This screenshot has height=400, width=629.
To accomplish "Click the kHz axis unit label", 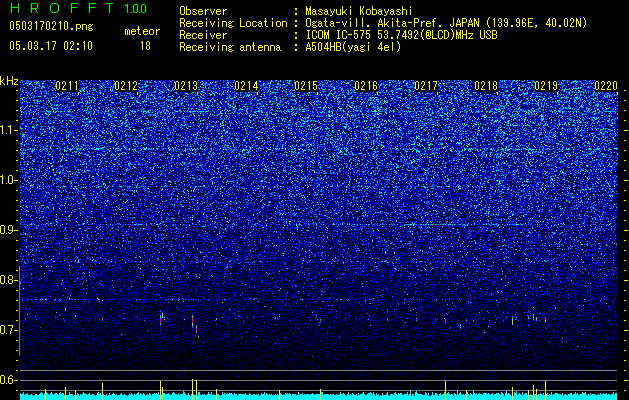I will 9,81.
